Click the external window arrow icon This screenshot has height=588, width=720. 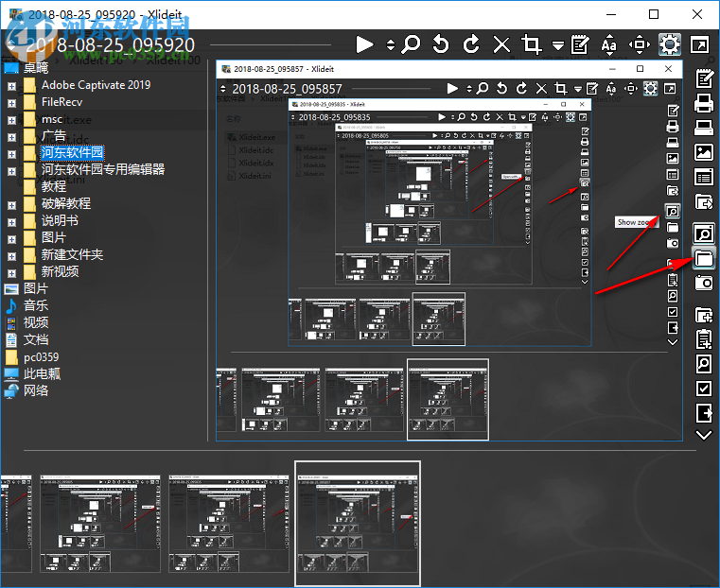[x=700, y=44]
